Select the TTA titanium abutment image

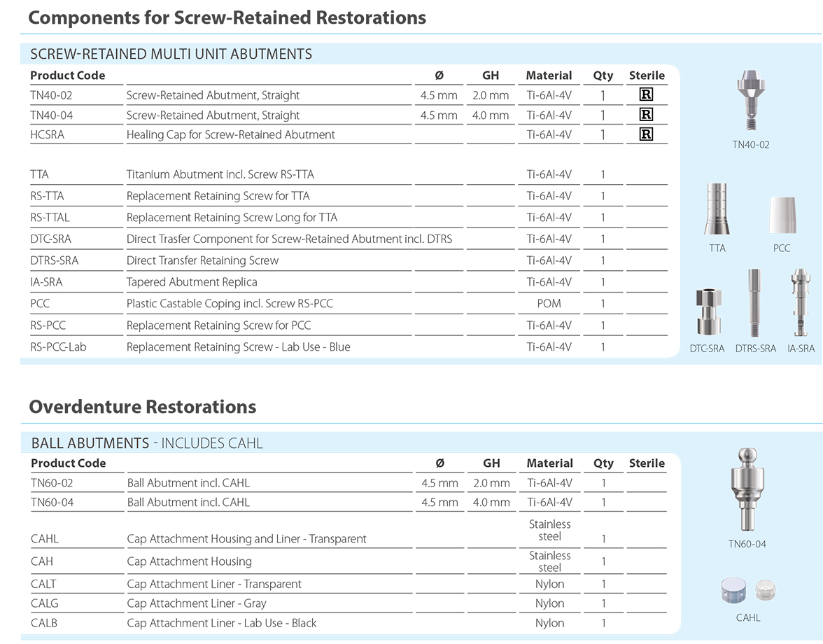point(717,209)
